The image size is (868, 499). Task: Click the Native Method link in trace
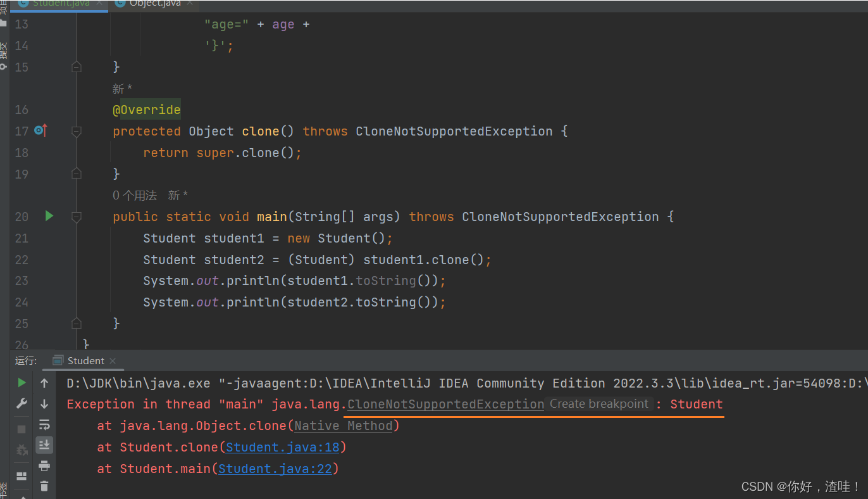point(344,426)
